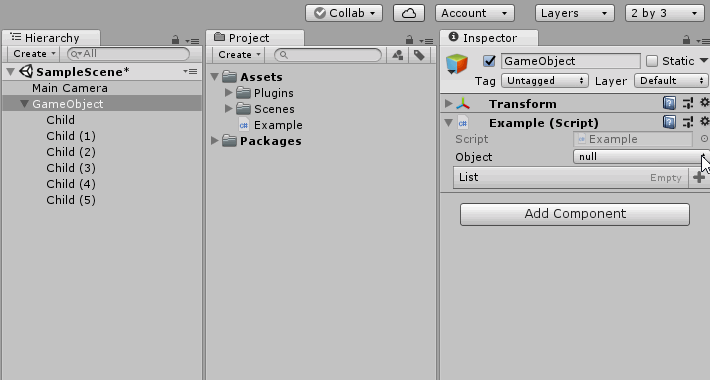Toggle the Project panel lock icon
710x380 pixels.
409,40
